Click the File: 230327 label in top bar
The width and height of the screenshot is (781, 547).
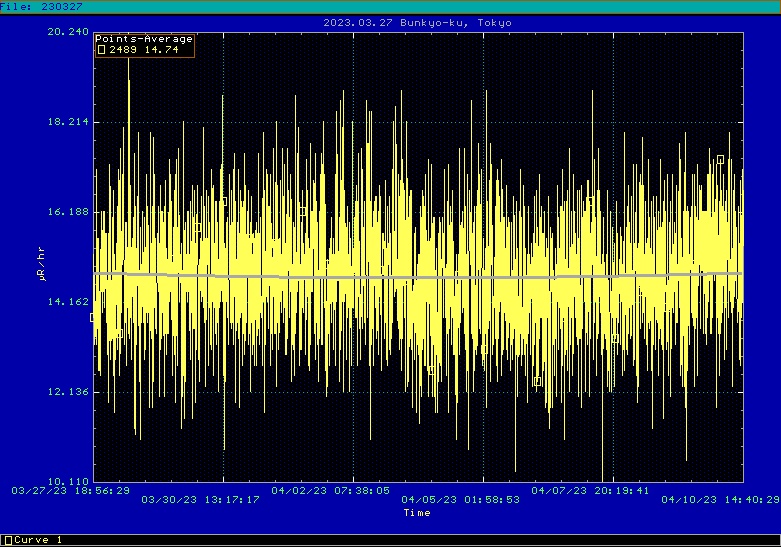(x=42, y=6)
